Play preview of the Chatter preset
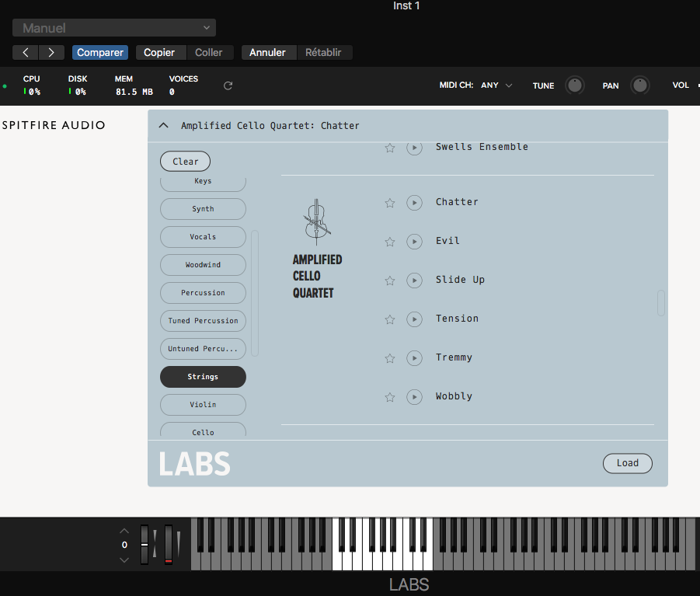 pyautogui.click(x=414, y=202)
